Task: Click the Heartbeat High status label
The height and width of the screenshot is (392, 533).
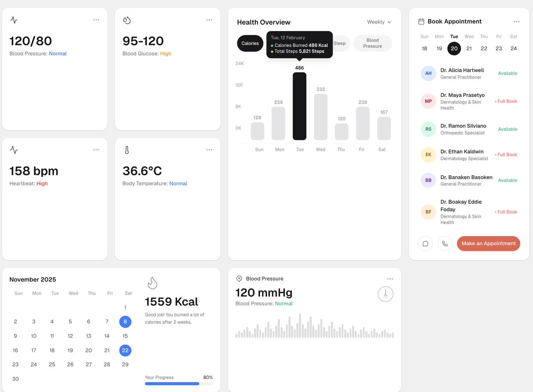Action: 42,183
